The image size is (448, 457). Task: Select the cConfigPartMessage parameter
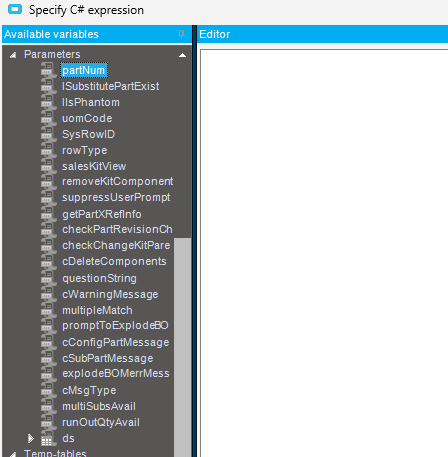pos(116,342)
